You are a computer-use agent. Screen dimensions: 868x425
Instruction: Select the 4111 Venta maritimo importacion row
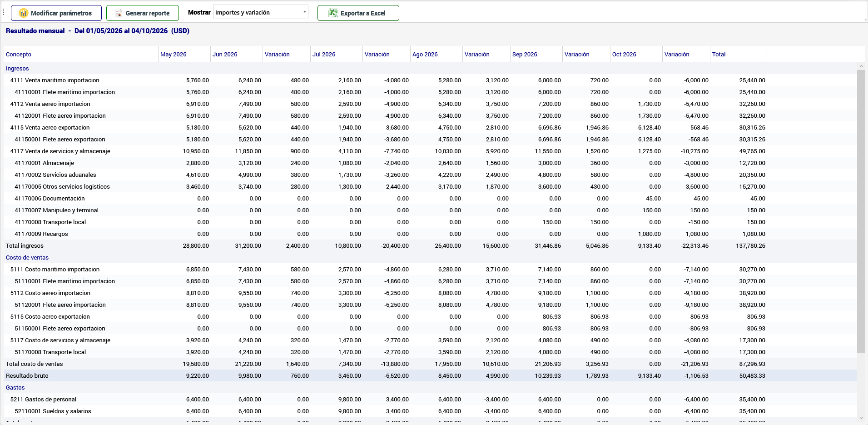[x=430, y=80]
